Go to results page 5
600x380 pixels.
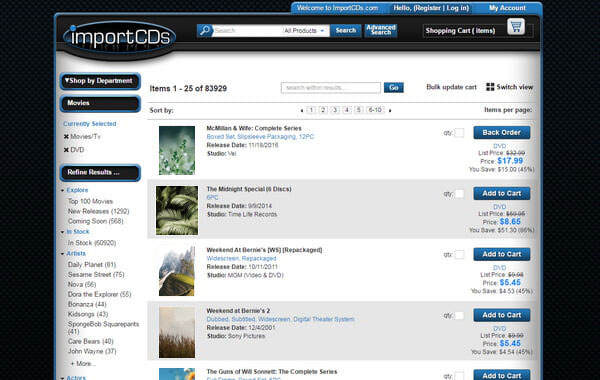click(359, 110)
